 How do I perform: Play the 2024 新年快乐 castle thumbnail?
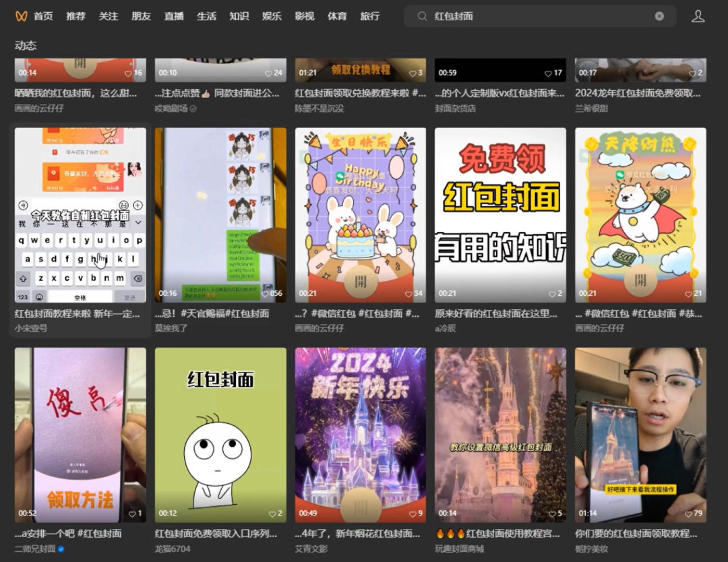tap(360, 435)
